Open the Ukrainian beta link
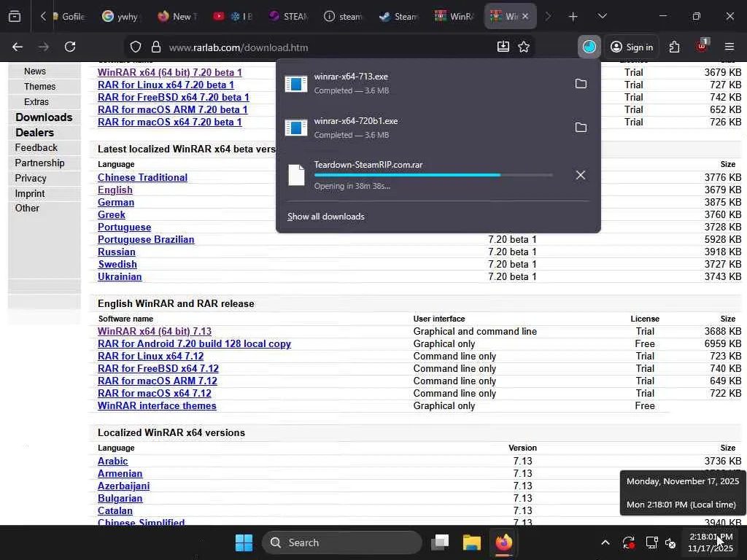Viewport: 747px width, 560px height. click(120, 276)
